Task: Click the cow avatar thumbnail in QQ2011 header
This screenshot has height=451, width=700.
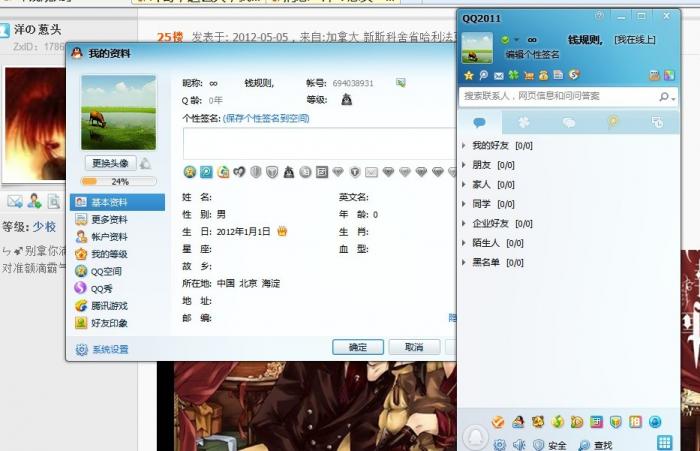Action: coord(477,48)
